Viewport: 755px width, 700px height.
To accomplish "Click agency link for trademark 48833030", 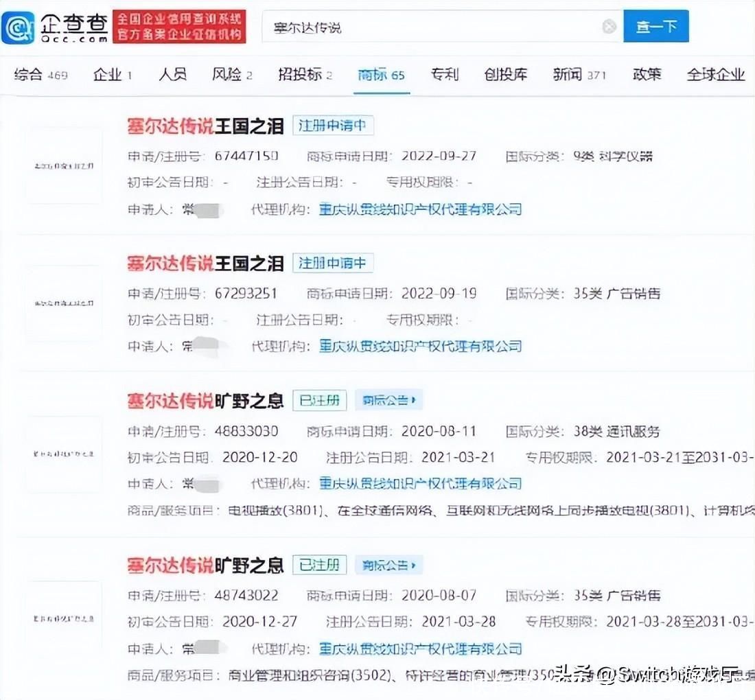I will click(x=420, y=483).
